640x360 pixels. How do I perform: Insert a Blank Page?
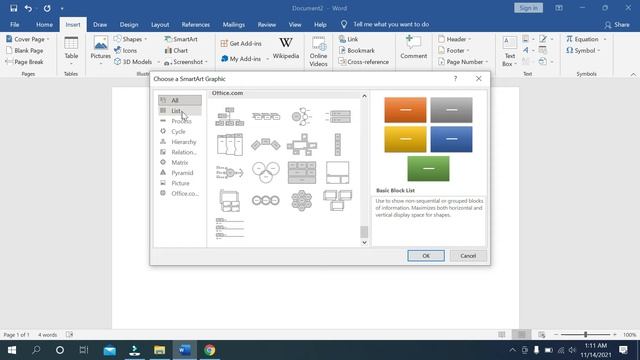pyautogui.click(x=24, y=51)
